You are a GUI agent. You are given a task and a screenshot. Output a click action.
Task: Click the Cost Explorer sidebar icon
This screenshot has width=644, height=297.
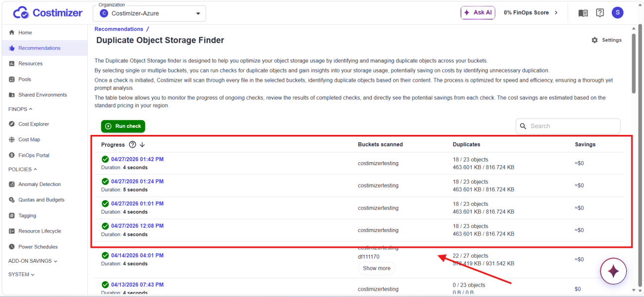click(12, 124)
